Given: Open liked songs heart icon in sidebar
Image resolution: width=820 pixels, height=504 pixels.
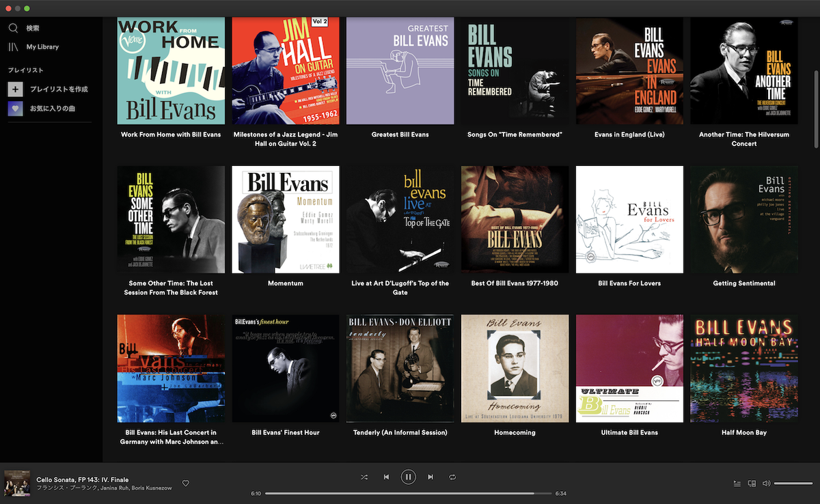Looking at the screenshot, I should 16,108.
